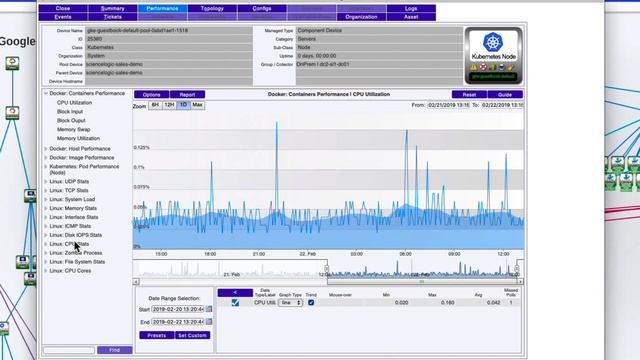Open the Guide button
The image size is (640, 360).
tap(505, 94)
